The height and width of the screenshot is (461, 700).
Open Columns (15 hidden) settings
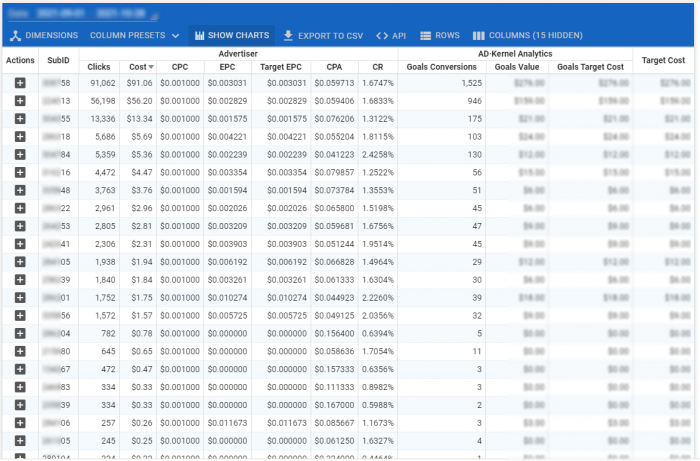528,36
